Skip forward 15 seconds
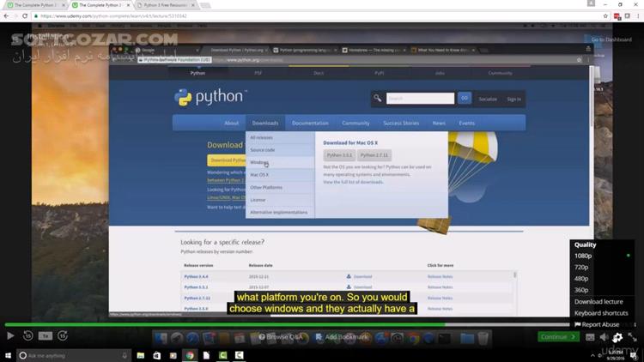This screenshot has width=644, height=362. (63, 335)
